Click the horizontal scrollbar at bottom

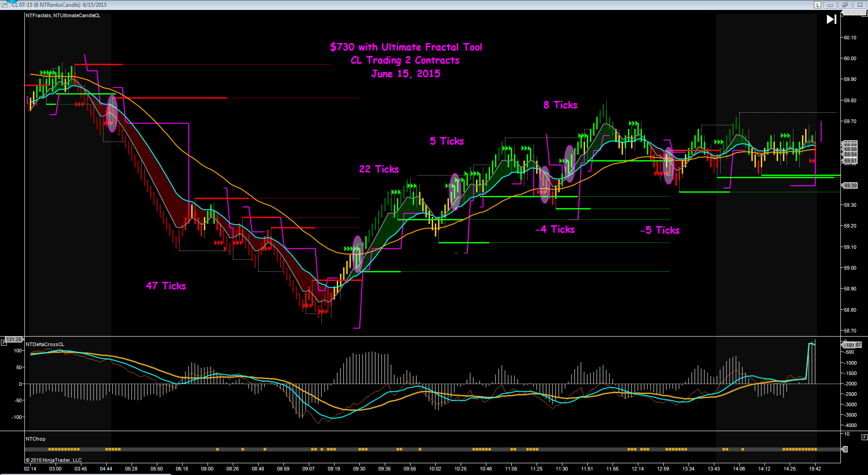pyautogui.click(x=86, y=474)
